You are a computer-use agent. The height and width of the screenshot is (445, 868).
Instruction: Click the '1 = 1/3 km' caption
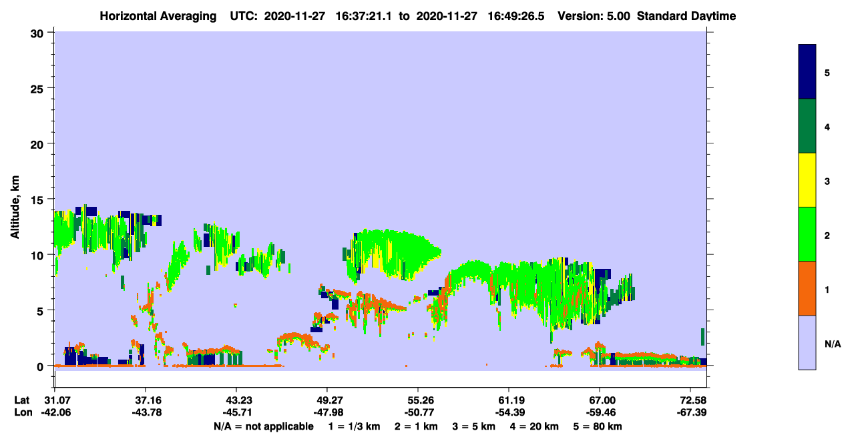tap(355, 426)
